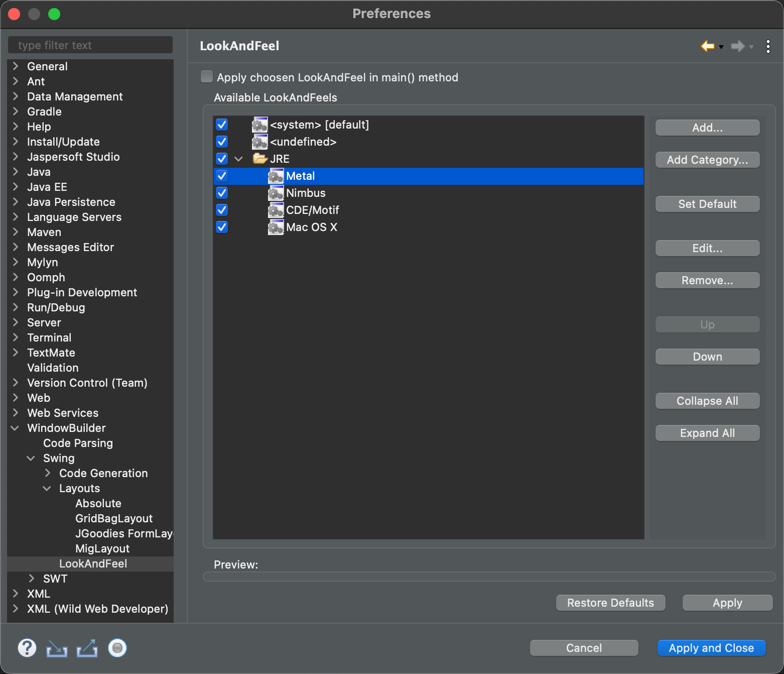784x674 pixels.
Task: Click the Set Default button
Action: (x=707, y=204)
